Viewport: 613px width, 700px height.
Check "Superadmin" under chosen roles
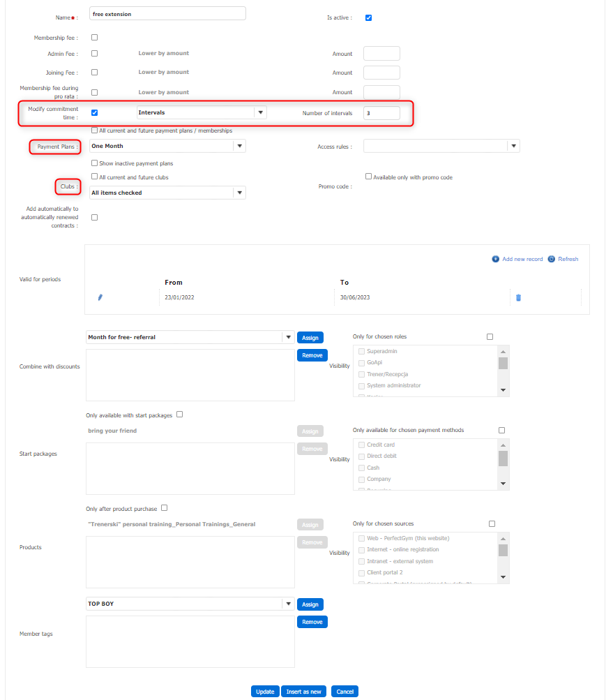360,351
